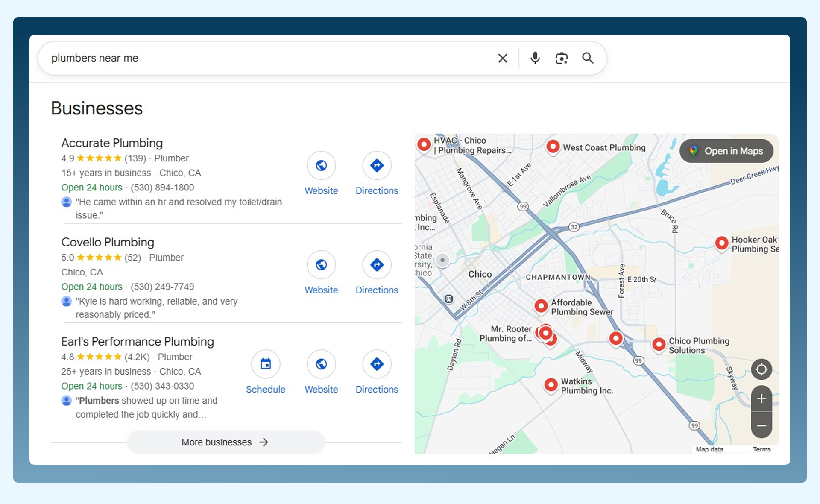The height and width of the screenshot is (504, 820).
Task: Click the (139) review count for Accurate Plumbing
Action: click(x=135, y=158)
